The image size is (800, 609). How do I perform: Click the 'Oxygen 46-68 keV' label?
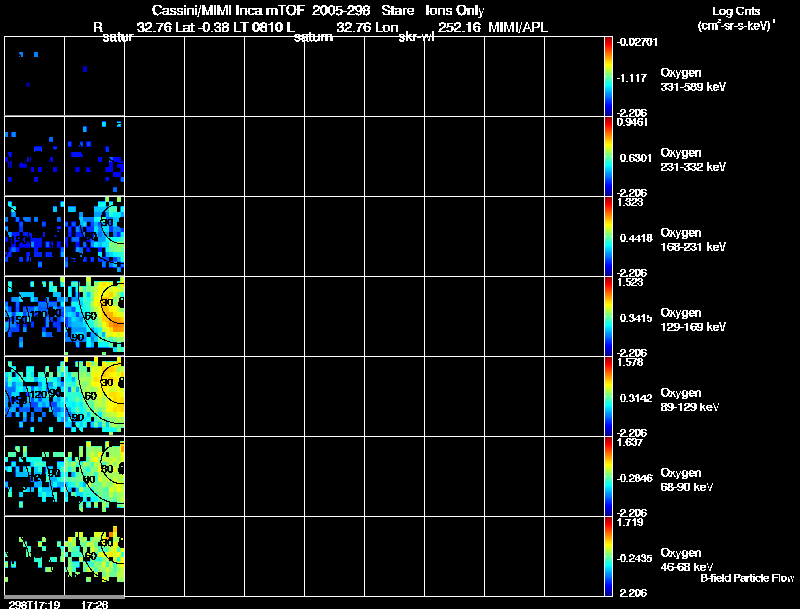(x=687, y=560)
